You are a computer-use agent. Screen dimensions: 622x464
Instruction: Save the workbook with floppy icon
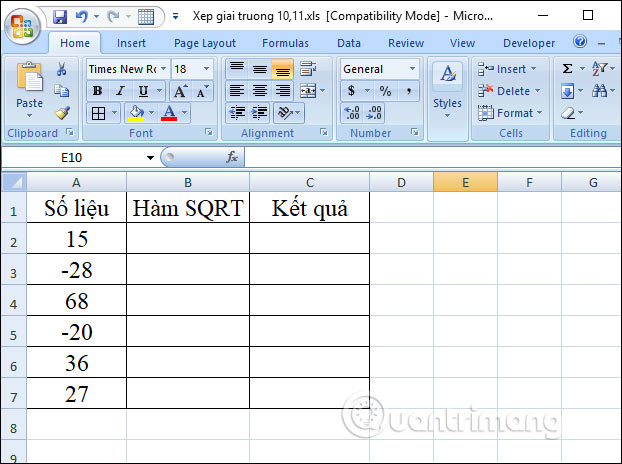60,17
